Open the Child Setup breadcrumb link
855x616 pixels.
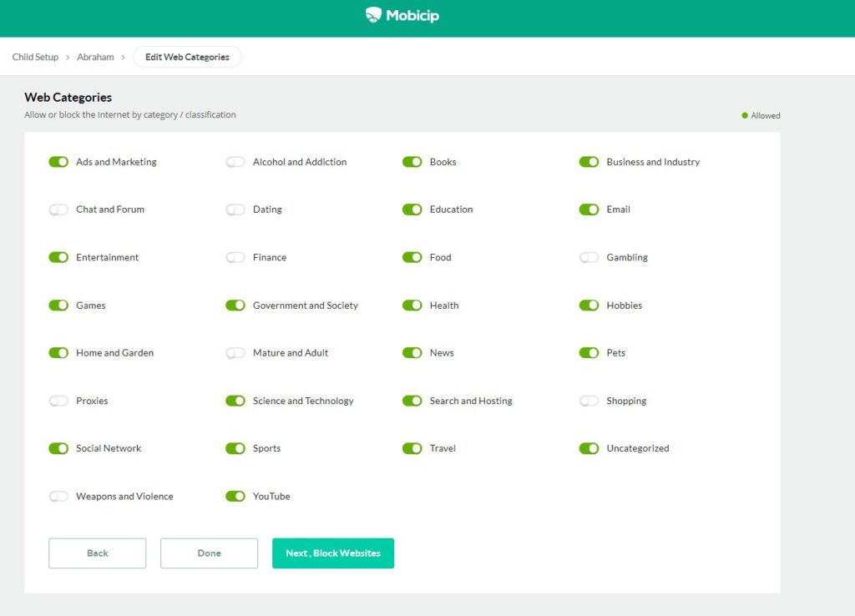[x=35, y=57]
